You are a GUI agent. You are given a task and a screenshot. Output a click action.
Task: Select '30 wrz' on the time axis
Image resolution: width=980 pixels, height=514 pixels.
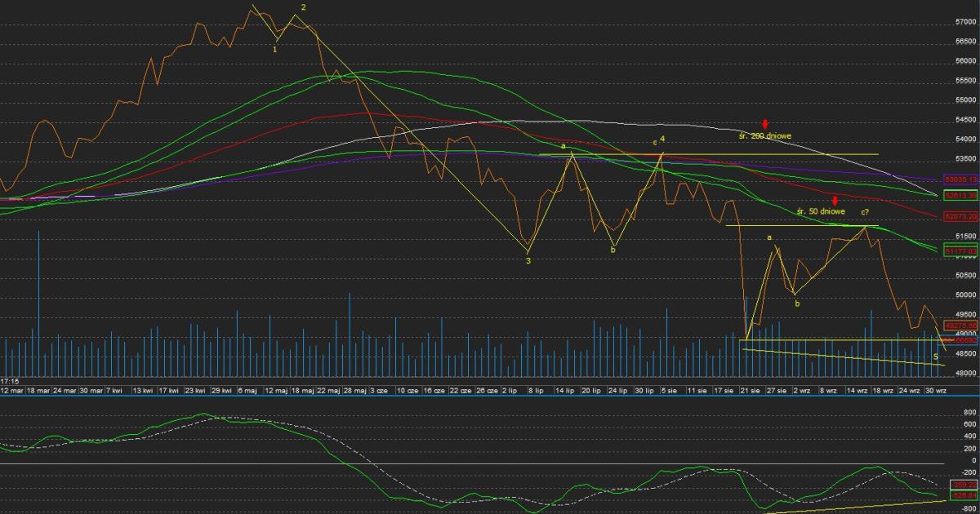point(933,391)
